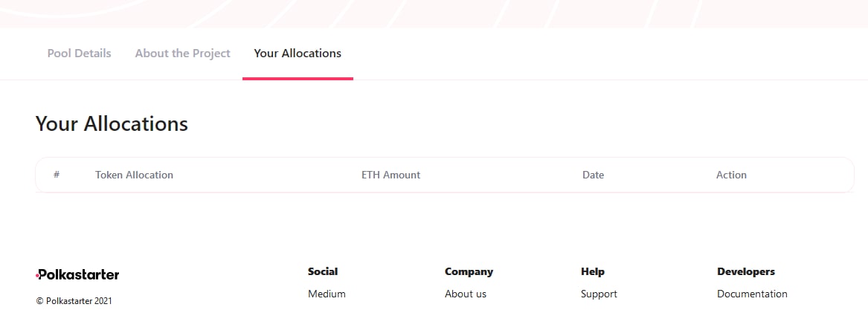This screenshot has width=868, height=310.
Task: Click the Action column header
Action: tap(731, 175)
